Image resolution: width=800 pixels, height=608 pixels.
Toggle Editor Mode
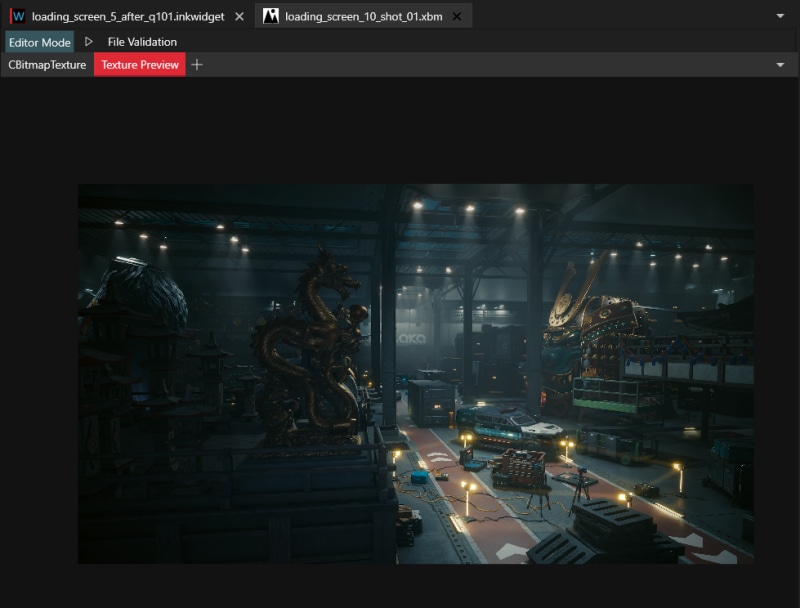[x=39, y=42]
